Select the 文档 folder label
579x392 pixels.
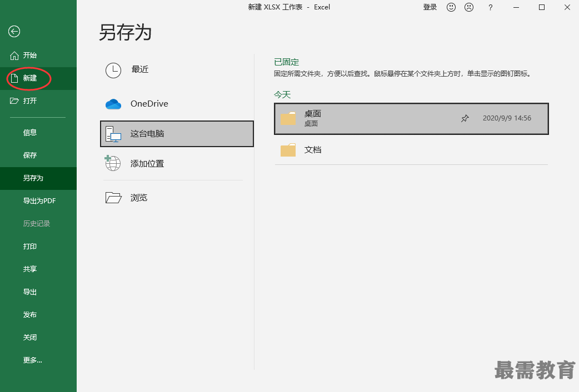(313, 150)
